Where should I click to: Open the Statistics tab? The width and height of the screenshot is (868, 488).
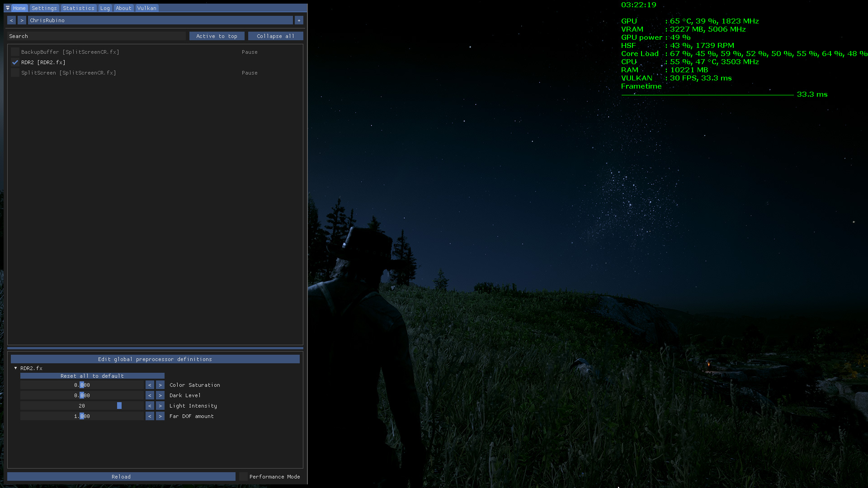point(79,8)
